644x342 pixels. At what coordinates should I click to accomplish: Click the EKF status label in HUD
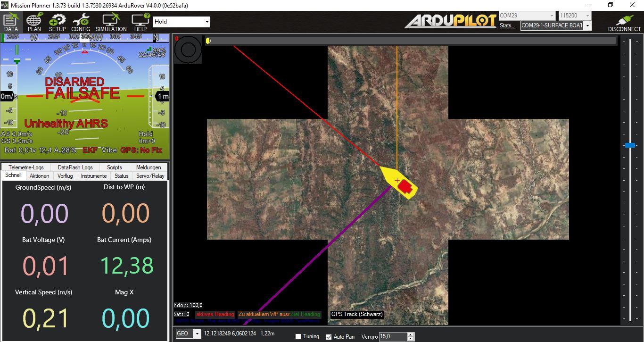91,150
